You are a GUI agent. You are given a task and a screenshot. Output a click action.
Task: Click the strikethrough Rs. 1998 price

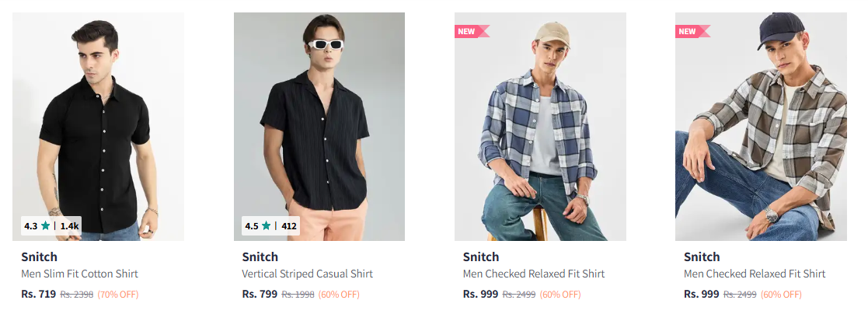(x=298, y=295)
